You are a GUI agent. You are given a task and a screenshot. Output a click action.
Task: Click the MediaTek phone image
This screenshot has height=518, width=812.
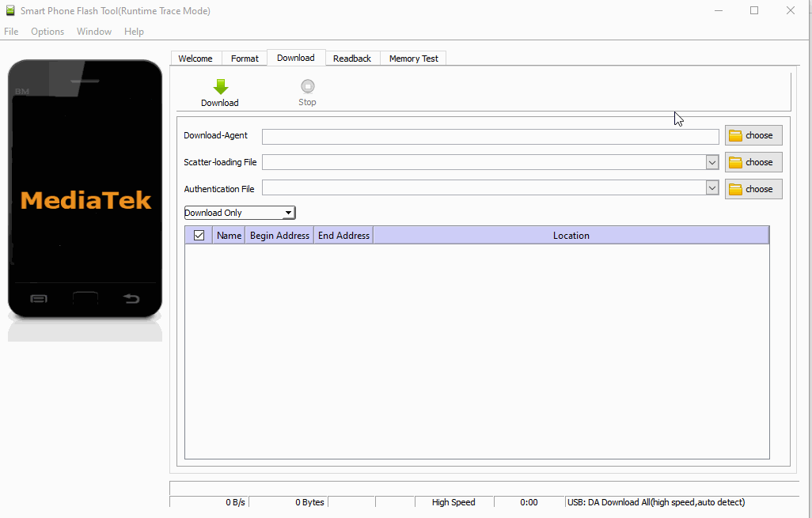[85, 190]
